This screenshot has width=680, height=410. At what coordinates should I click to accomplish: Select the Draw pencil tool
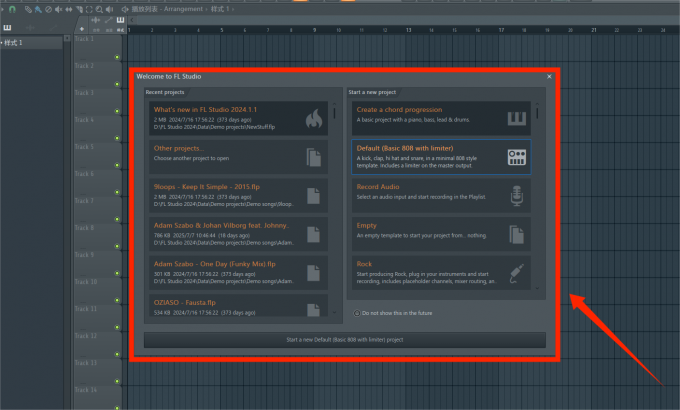29,10
